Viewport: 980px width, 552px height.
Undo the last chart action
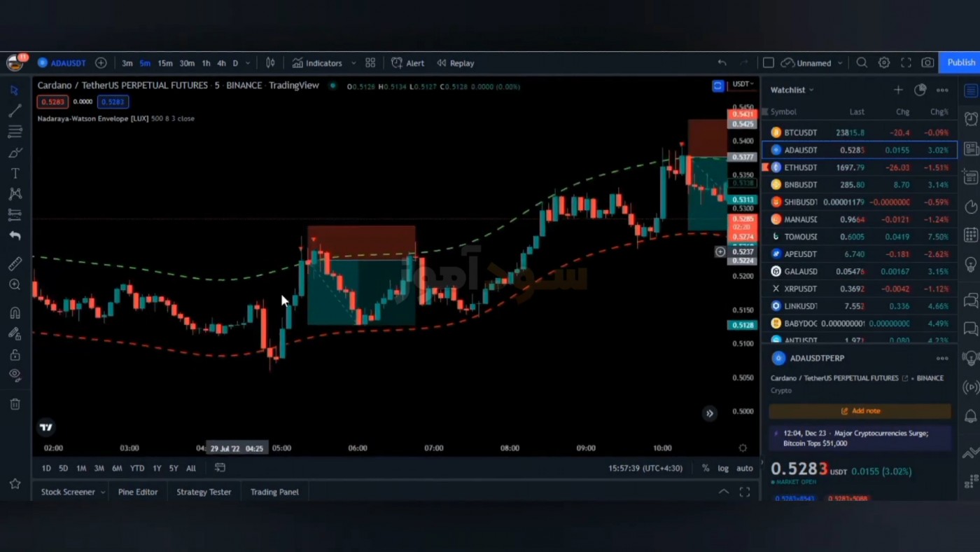[722, 63]
